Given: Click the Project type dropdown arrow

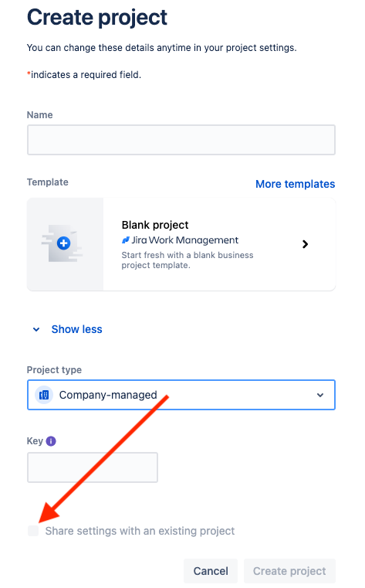Looking at the screenshot, I should tap(320, 395).
